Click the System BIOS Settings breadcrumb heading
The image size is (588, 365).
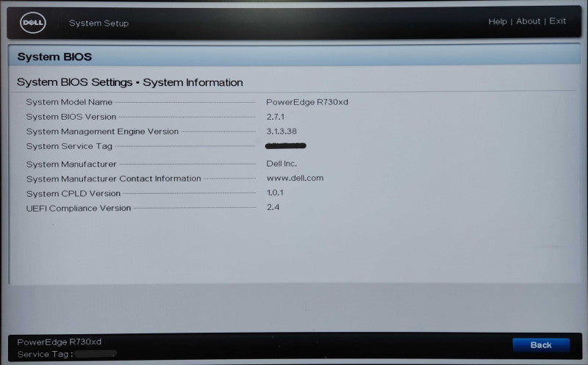(x=130, y=82)
